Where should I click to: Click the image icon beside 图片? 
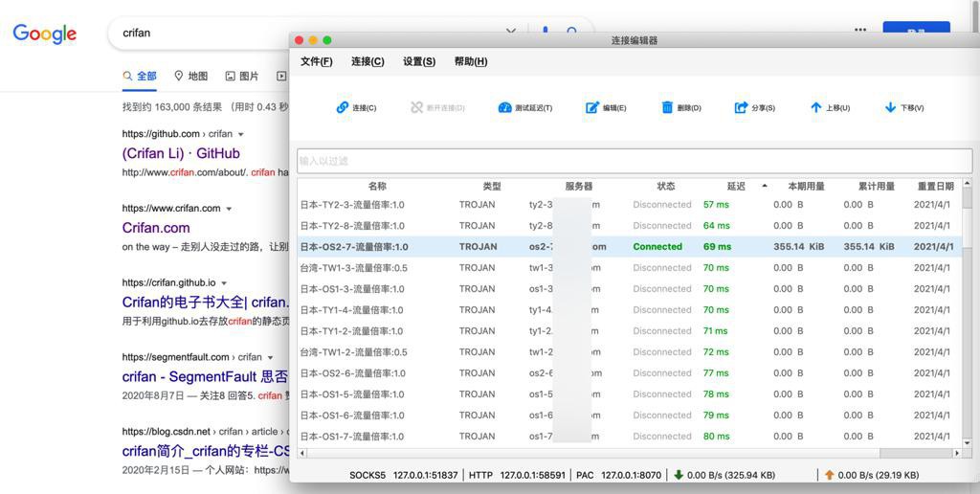click(x=230, y=76)
